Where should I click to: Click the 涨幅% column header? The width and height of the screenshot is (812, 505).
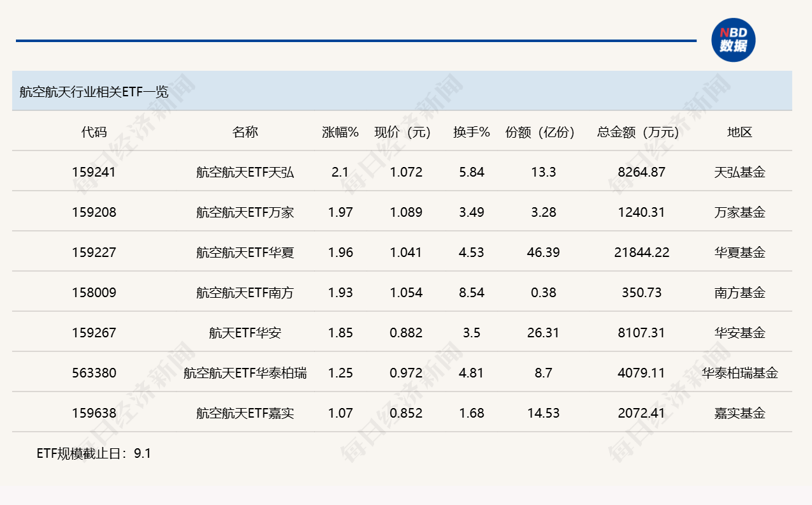[x=340, y=132]
